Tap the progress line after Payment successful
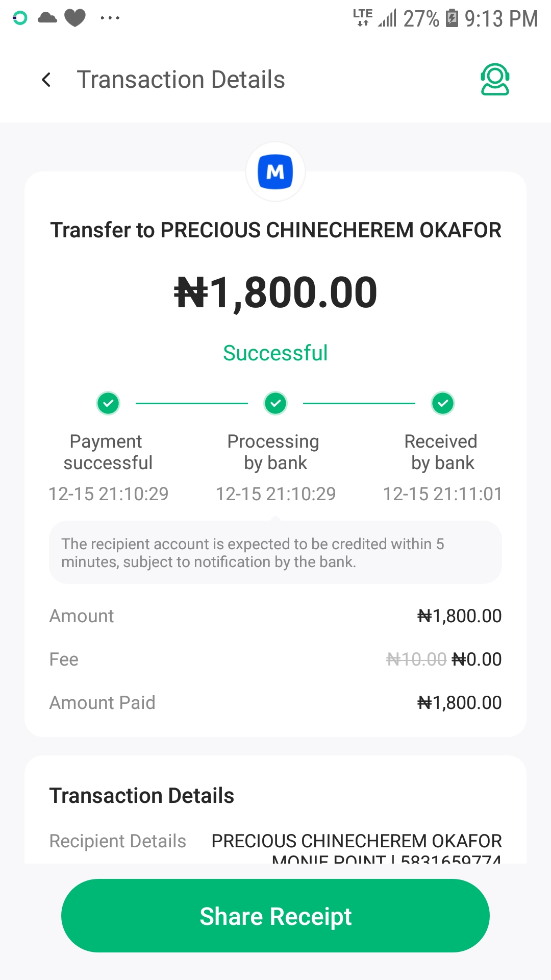This screenshot has height=980, width=551. [x=192, y=403]
